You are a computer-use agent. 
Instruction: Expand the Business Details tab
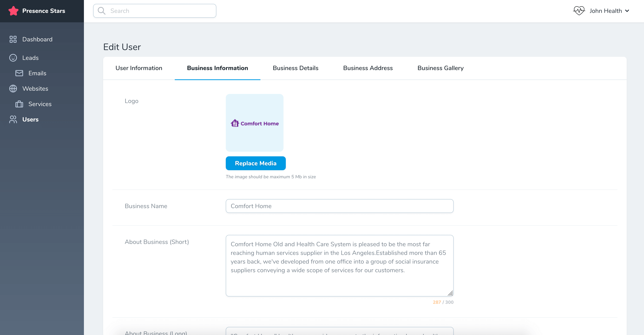(296, 68)
